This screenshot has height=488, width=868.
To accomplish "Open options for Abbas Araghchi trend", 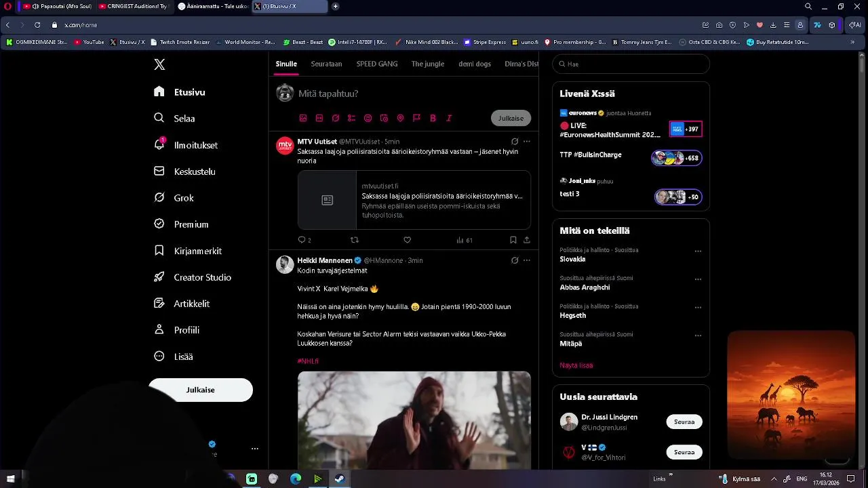I will coord(698,279).
